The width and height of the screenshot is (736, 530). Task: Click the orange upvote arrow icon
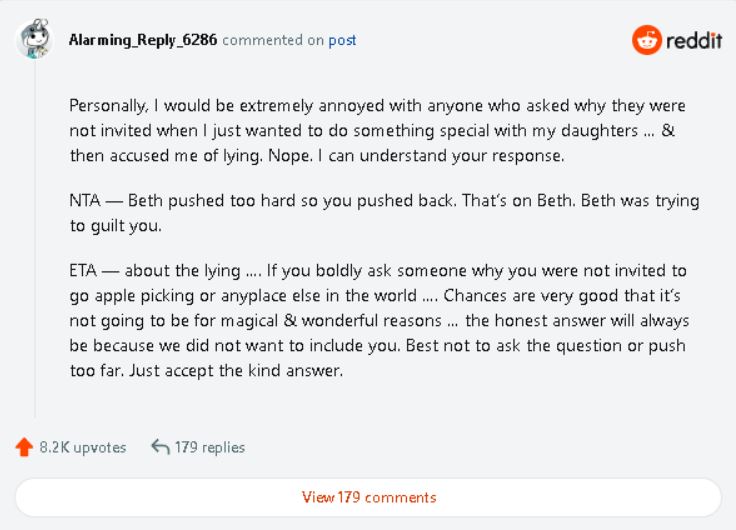point(24,447)
